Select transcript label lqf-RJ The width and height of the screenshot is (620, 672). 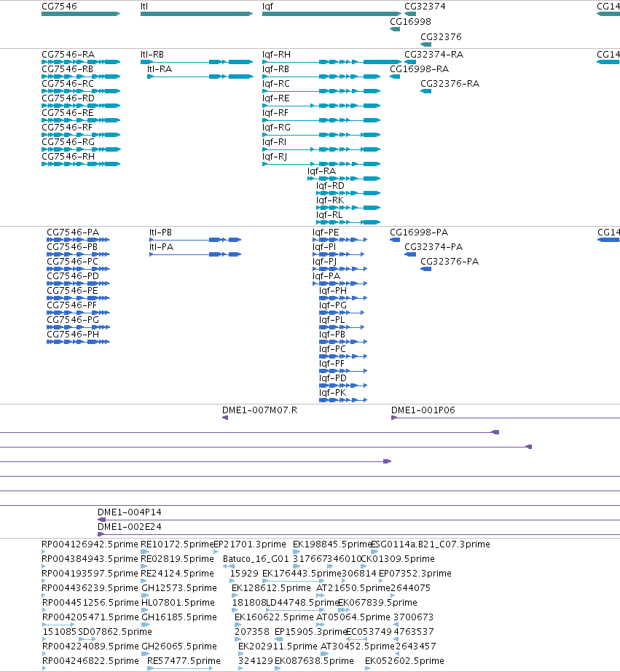click(x=275, y=157)
